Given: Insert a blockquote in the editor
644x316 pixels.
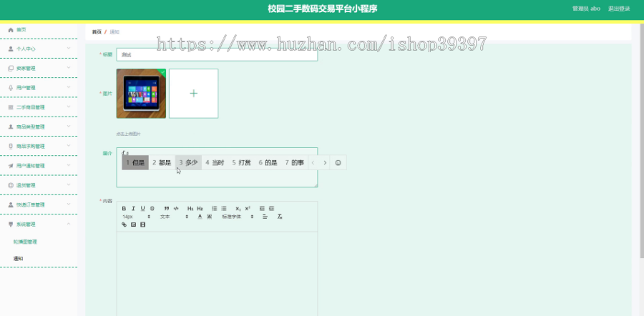Looking at the screenshot, I should click(x=167, y=209).
